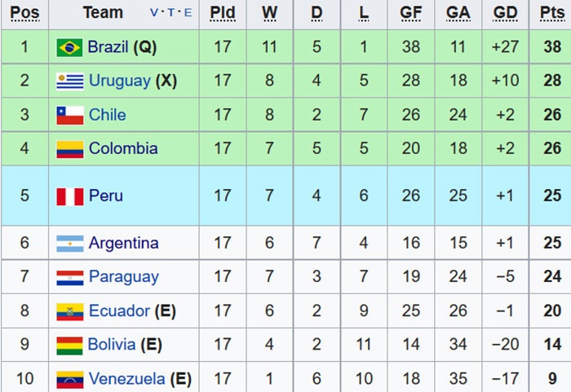Click the Colombia flag icon
571x392 pixels.
[69, 149]
